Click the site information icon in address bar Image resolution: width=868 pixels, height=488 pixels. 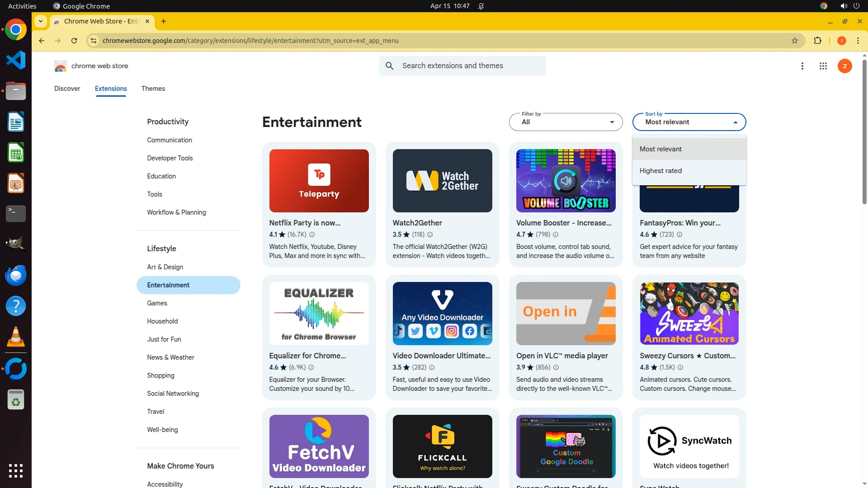(x=93, y=41)
